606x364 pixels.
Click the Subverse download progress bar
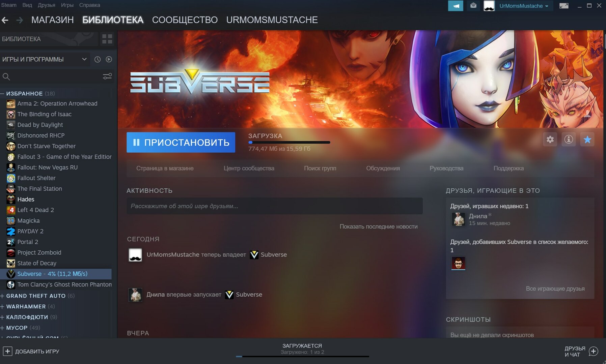click(x=289, y=142)
